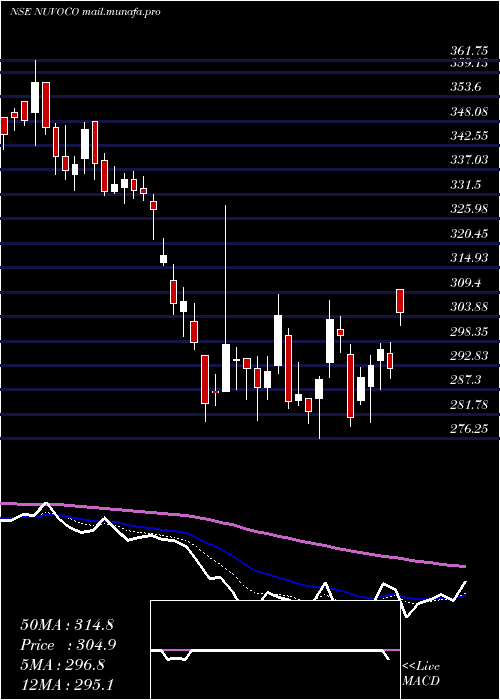Click the 12MA : 295.1 readout

(68, 684)
